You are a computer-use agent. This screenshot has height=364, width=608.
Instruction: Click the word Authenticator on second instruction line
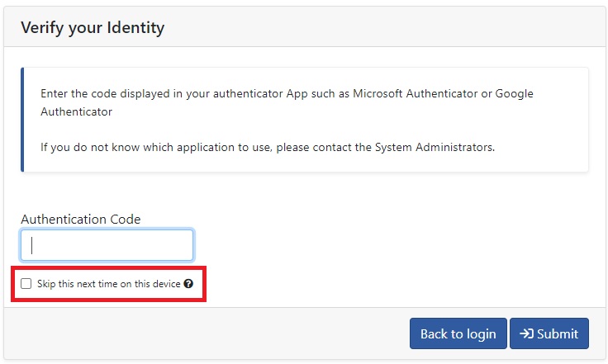76,112
